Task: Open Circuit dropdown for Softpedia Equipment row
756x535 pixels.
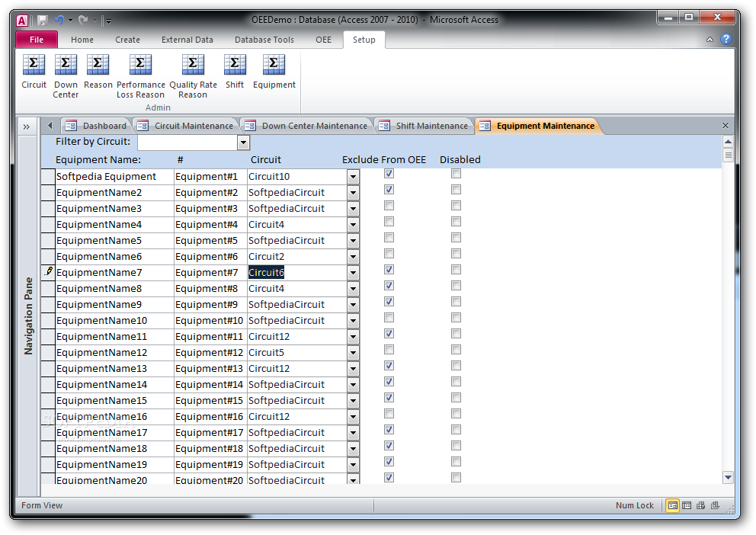Action: (x=354, y=177)
